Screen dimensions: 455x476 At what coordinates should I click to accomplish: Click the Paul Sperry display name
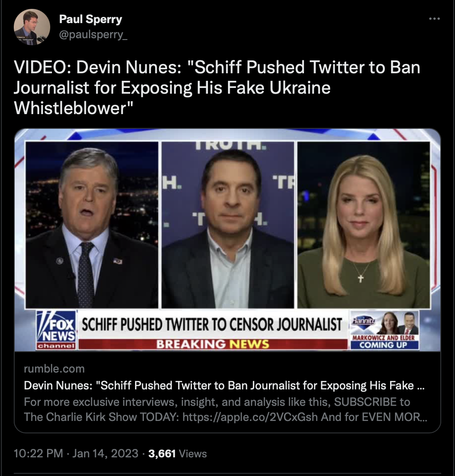coord(91,19)
